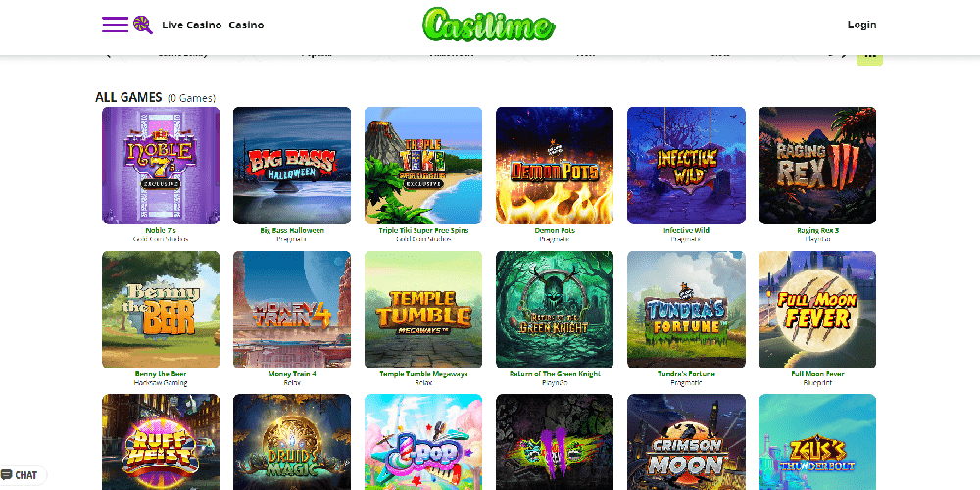980x490 pixels.
Task: Launch Big Bass Halloween game
Action: 292,166
